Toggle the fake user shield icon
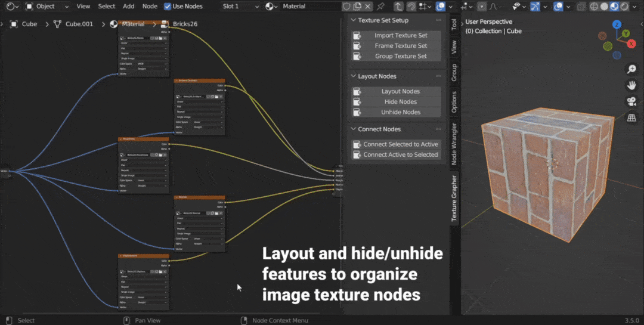This screenshot has height=325, width=644. (346, 6)
